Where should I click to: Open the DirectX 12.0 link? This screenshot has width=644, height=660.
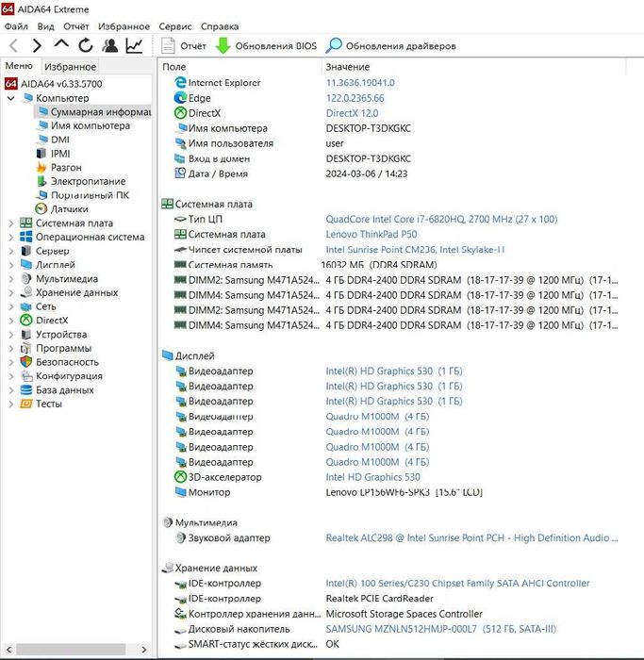(x=352, y=113)
